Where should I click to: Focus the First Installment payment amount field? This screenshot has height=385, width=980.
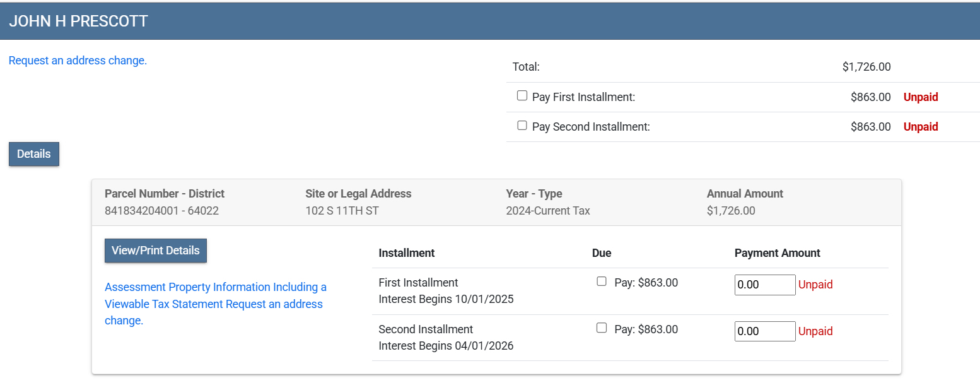[764, 285]
